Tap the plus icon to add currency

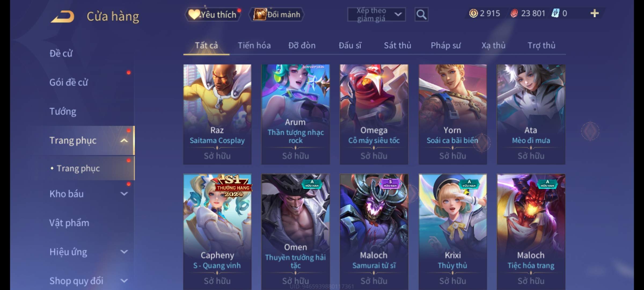point(595,13)
